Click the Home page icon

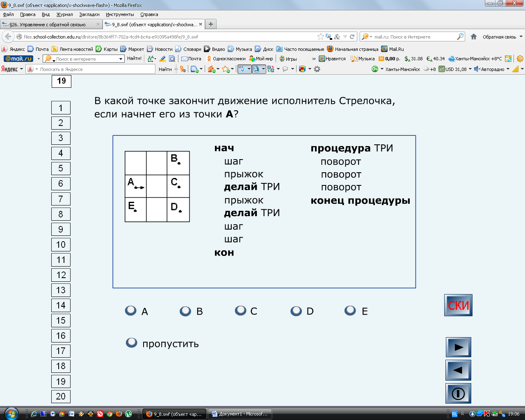(474, 37)
